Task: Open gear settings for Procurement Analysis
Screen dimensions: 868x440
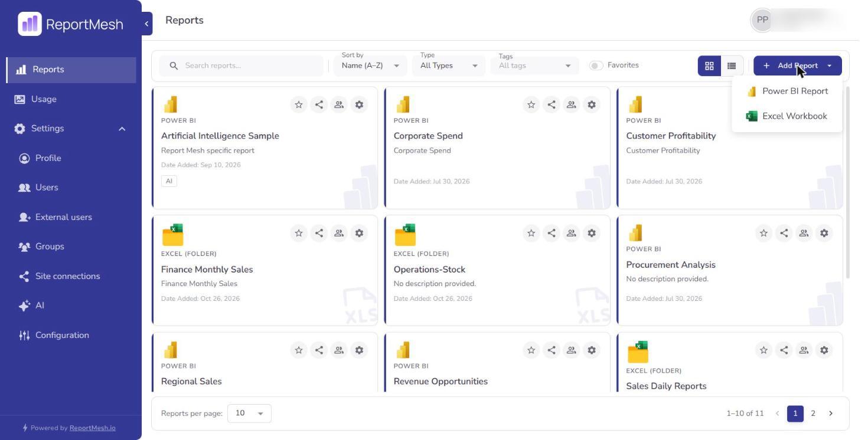Action: pos(824,233)
